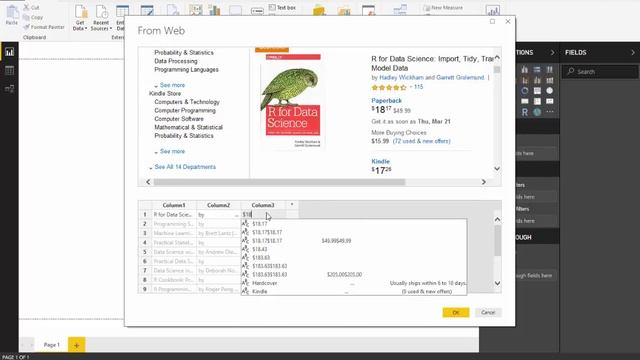This screenshot has height=360, width=640.
Task: Open Data Processing category link
Action: [x=176, y=61]
